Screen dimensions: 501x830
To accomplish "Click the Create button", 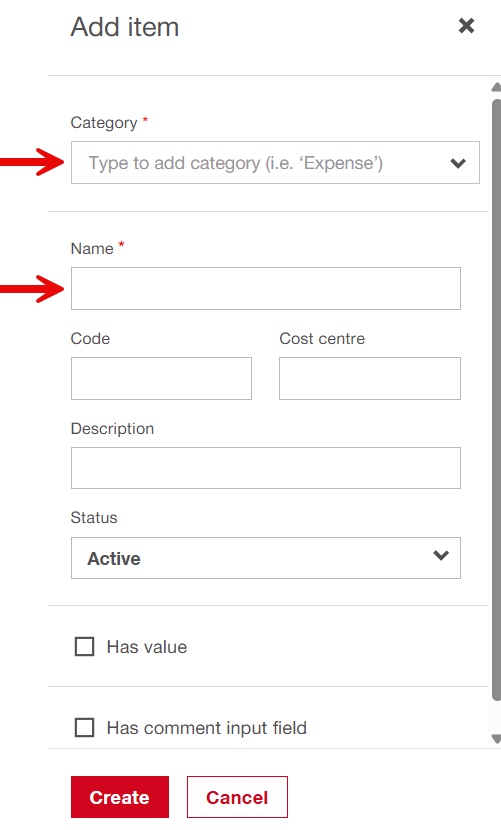I will (120, 797).
